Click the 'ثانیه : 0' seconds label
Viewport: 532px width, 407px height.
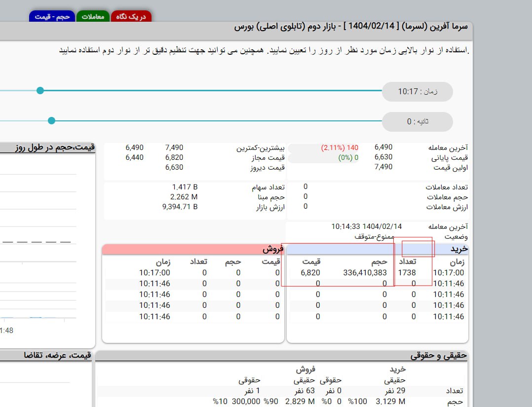tap(418, 122)
